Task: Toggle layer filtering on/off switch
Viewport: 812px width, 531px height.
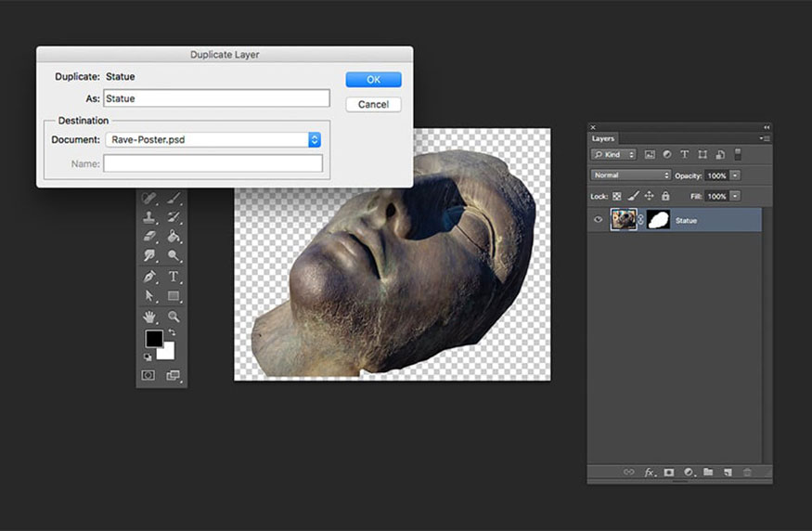Action: pyautogui.click(x=738, y=154)
